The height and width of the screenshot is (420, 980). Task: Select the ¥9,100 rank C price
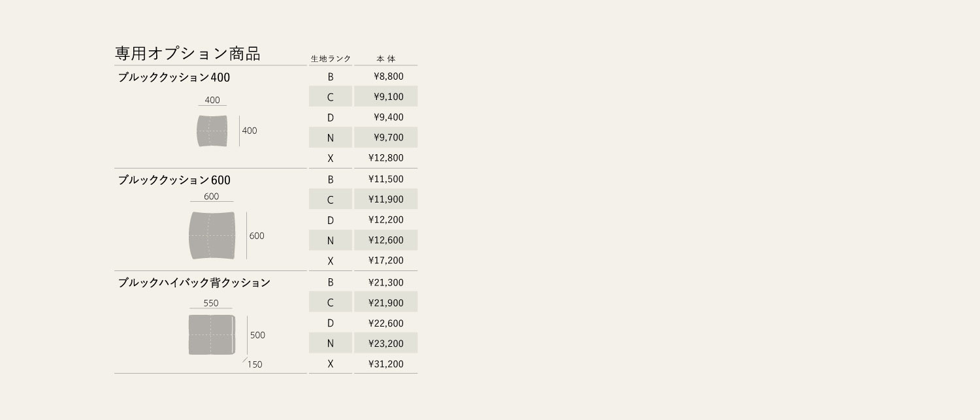click(389, 97)
